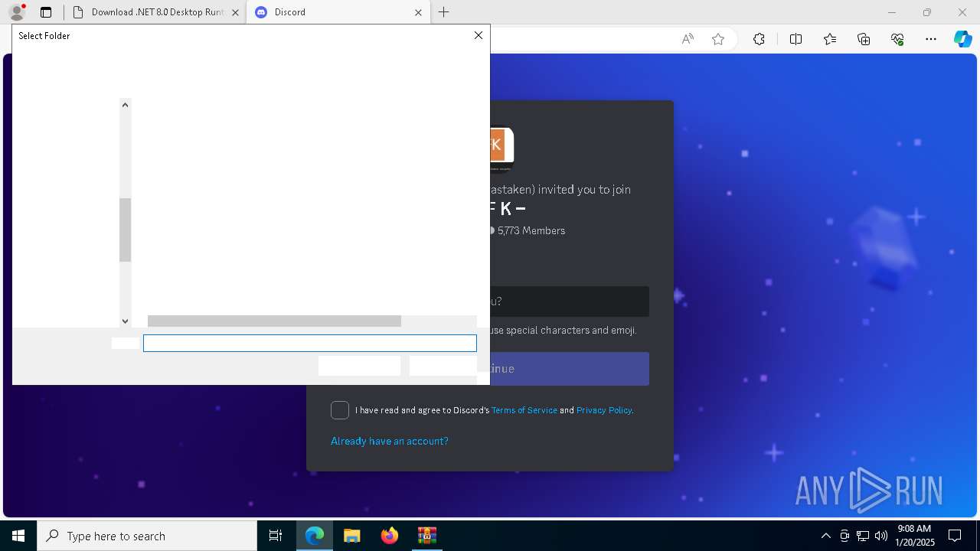Screen dimensions: 980x551
Task: Minimize the Edge browser window
Action: (x=892, y=12)
